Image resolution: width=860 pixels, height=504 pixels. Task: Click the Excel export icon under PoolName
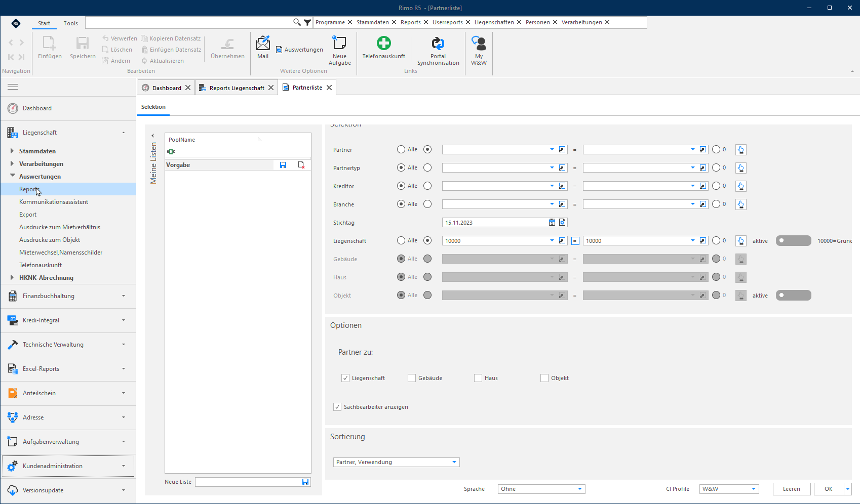click(x=171, y=151)
